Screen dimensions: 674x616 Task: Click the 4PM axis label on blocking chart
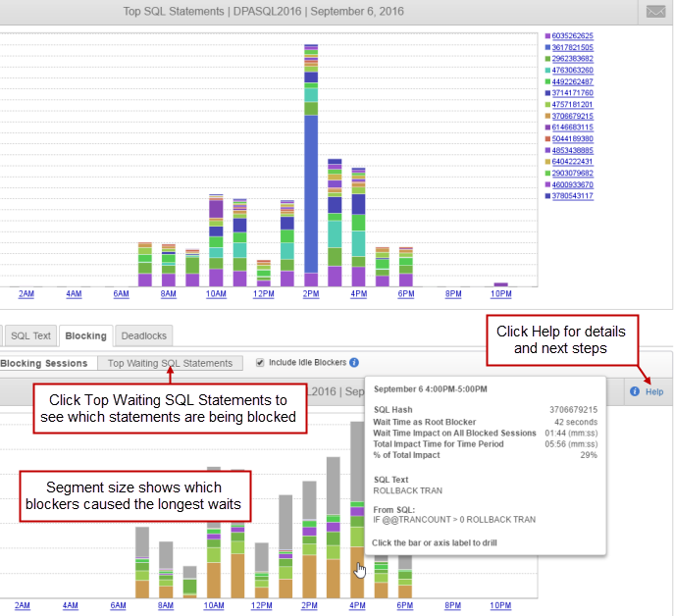(x=357, y=606)
